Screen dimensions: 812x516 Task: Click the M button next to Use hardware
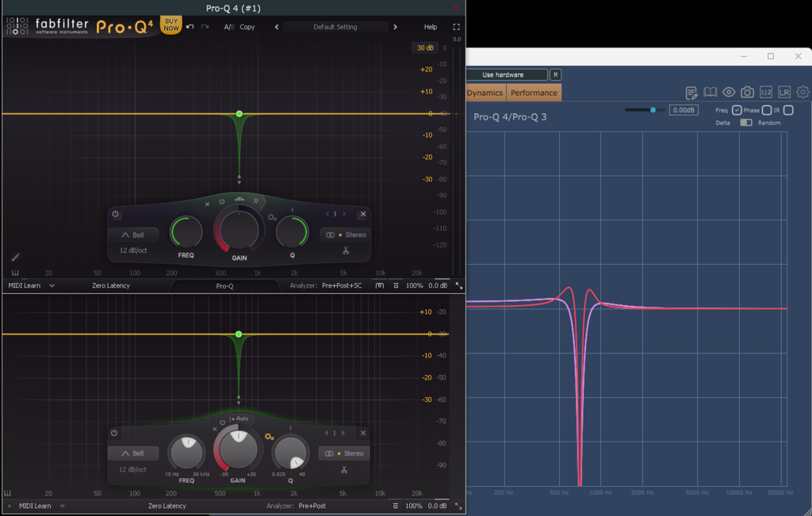point(555,75)
